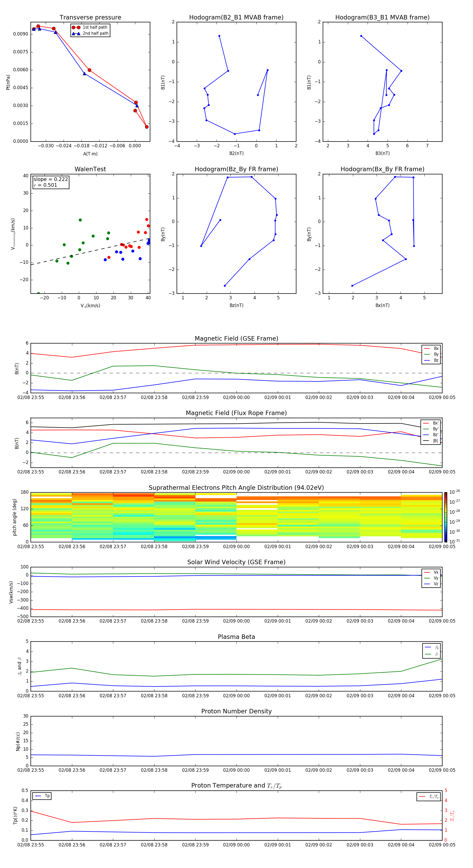Viewport: 473px width, 868px height.
Task: Select the red "Te/Tp" legend entry
Action: [429, 796]
